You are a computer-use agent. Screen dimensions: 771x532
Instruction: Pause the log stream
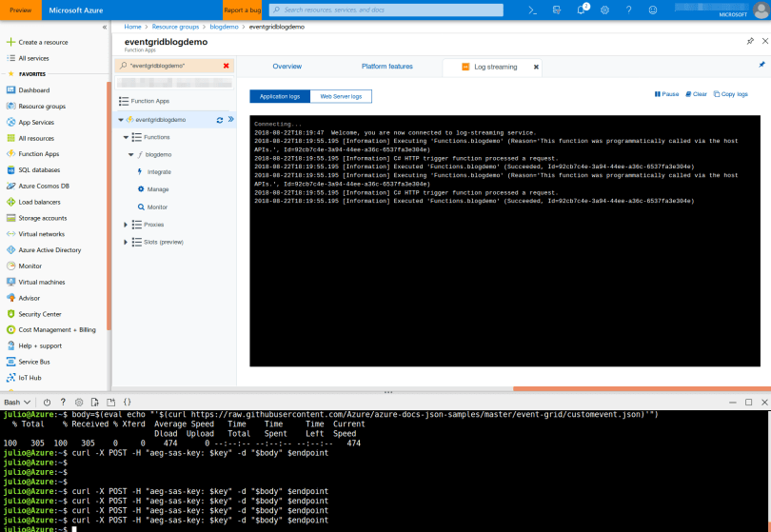click(666, 94)
